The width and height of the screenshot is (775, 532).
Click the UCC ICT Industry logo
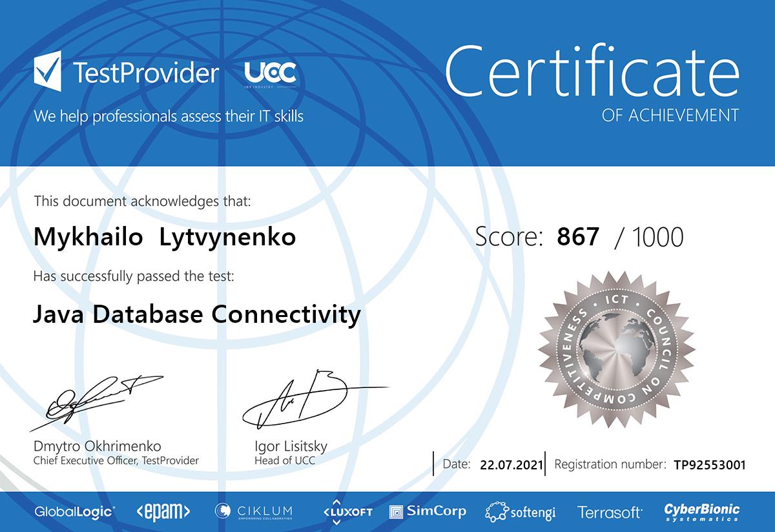click(x=271, y=74)
